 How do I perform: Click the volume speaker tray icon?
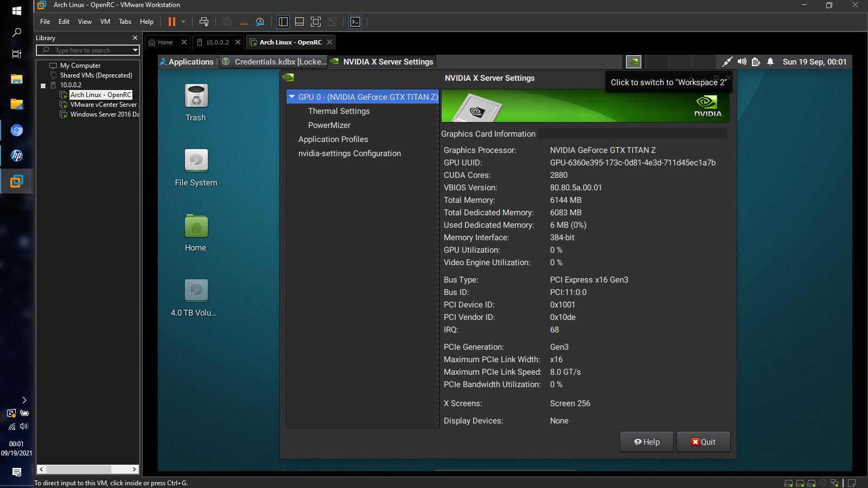pos(742,62)
